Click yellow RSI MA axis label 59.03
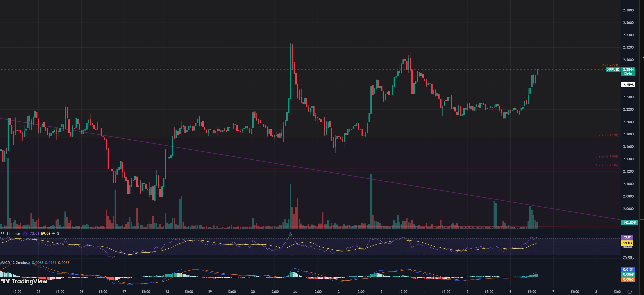644x295 pixels. coord(627,243)
